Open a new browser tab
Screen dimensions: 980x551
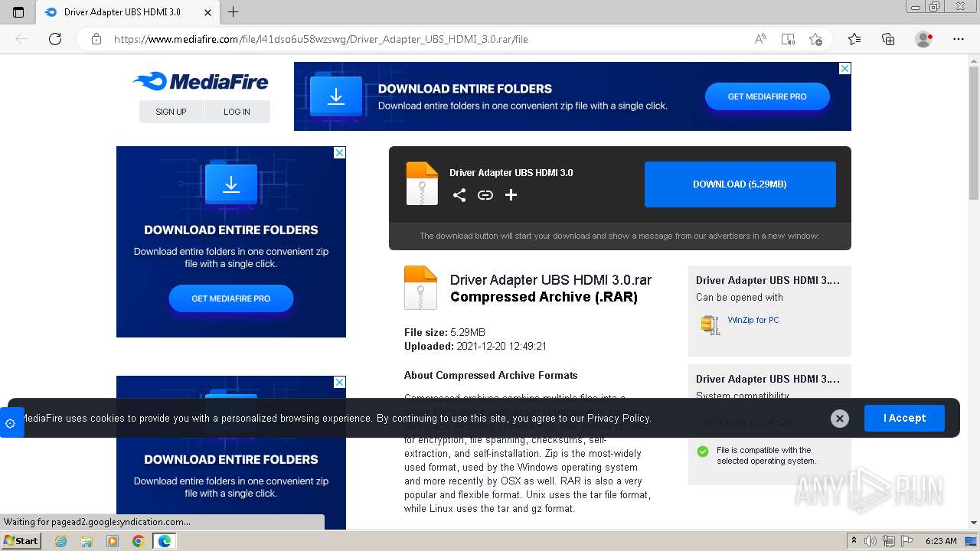(x=234, y=12)
